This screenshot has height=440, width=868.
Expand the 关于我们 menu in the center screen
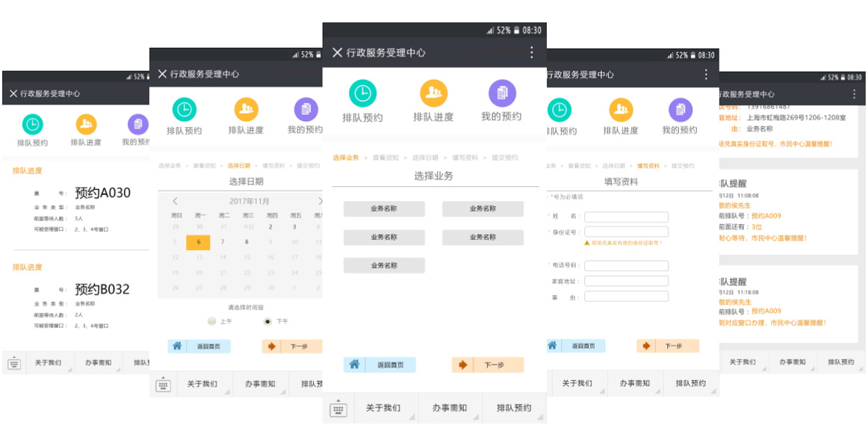point(383,408)
